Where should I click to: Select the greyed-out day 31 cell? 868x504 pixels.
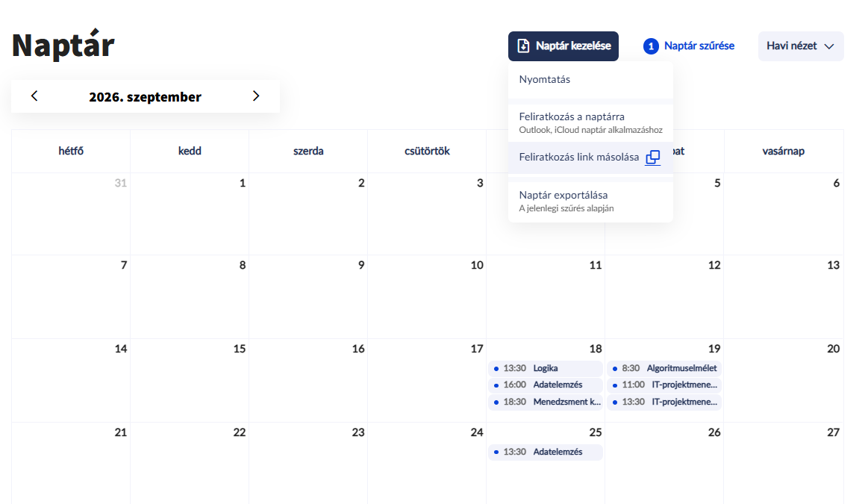(x=71, y=214)
